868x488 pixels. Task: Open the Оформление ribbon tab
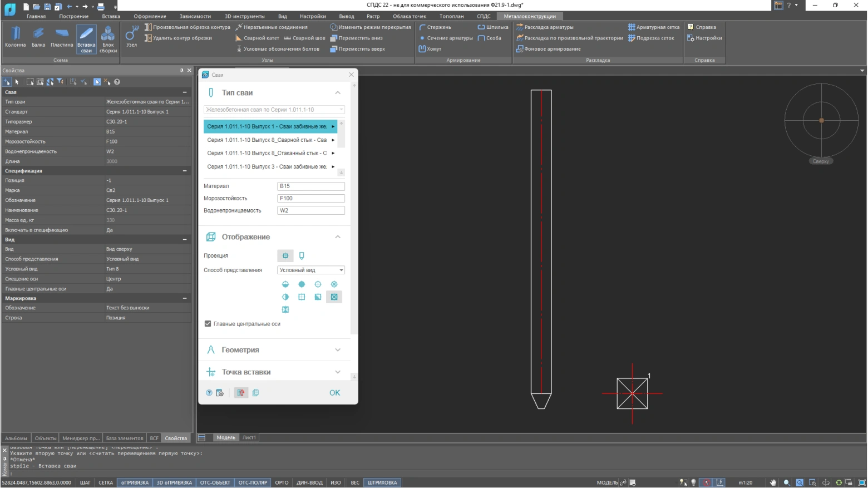[150, 16]
